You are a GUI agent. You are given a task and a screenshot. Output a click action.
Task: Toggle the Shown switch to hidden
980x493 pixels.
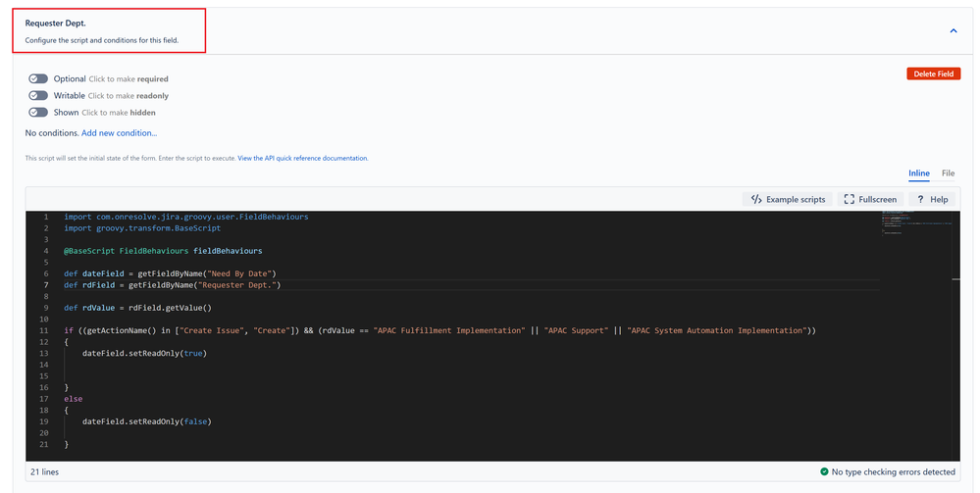click(38, 113)
